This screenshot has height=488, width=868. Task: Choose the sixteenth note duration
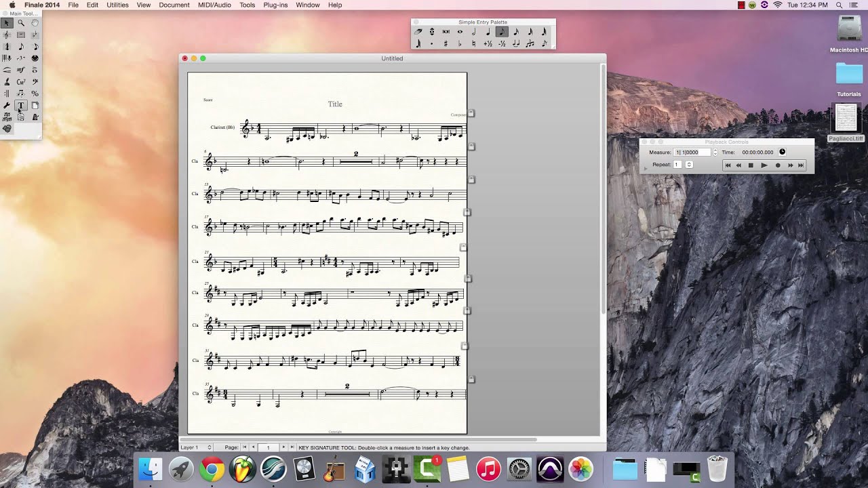click(516, 32)
